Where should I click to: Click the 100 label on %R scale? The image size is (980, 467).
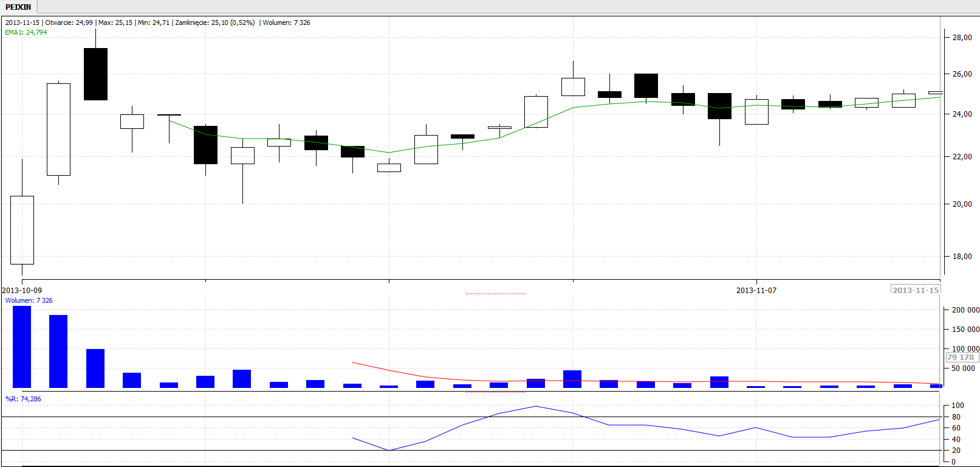tap(958, 406)
